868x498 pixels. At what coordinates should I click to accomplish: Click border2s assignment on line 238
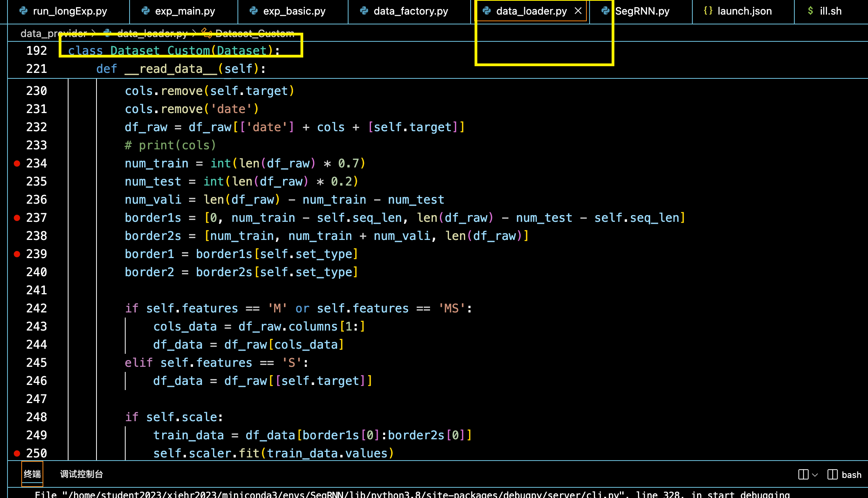pos(327,236)
